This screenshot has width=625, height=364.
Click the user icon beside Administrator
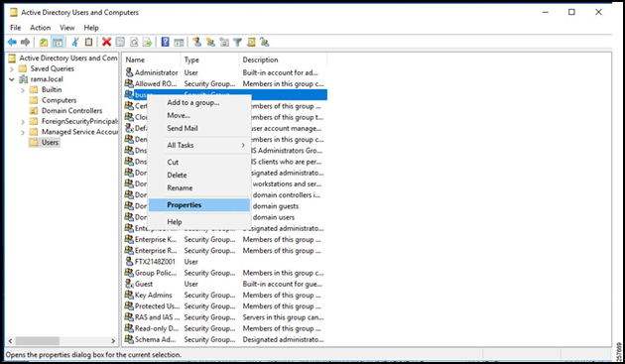(129, 72)
